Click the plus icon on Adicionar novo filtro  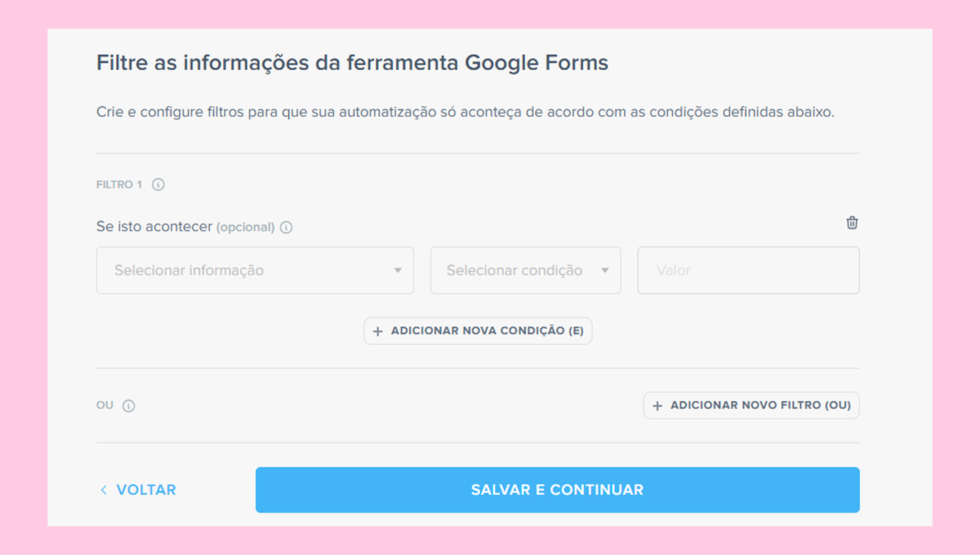point(657,406)
